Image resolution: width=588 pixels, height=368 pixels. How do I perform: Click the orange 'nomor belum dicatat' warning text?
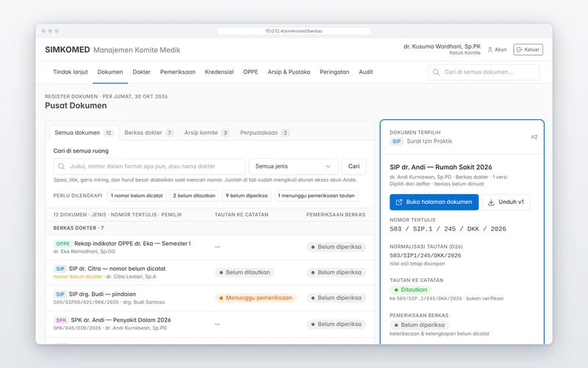(x=78, y=277)
